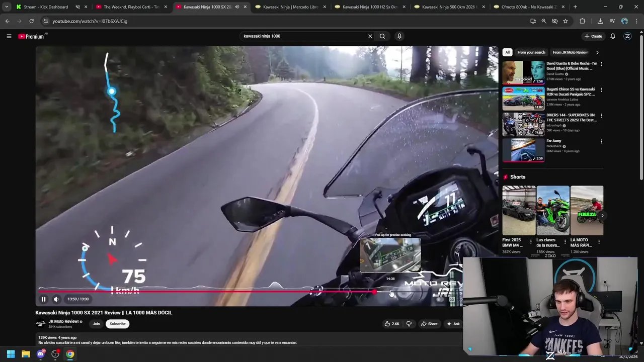
Task: Start voice search with microphone icon
Action: coord(399,36)
